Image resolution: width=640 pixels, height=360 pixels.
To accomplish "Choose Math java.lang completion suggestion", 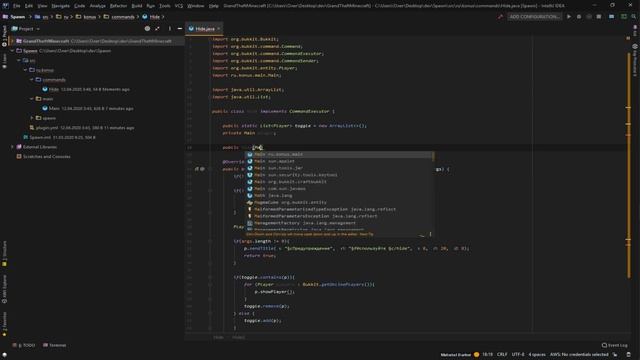I will 339,196.
